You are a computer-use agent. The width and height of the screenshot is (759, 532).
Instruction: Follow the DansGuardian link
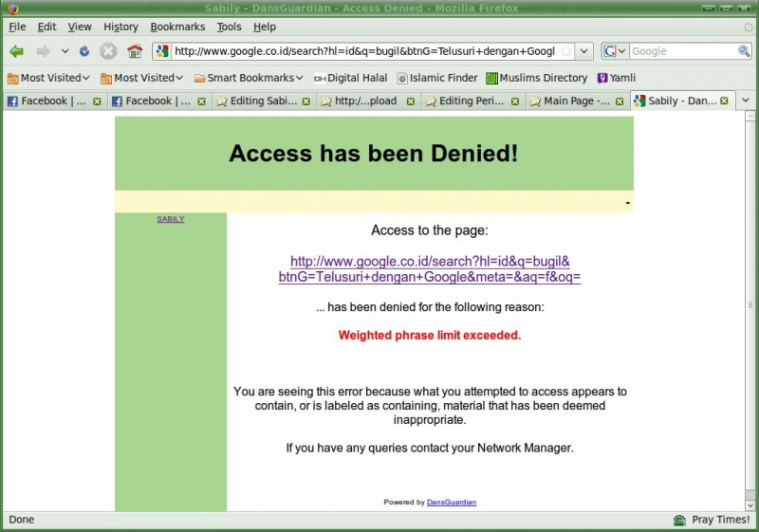[452, 503]
